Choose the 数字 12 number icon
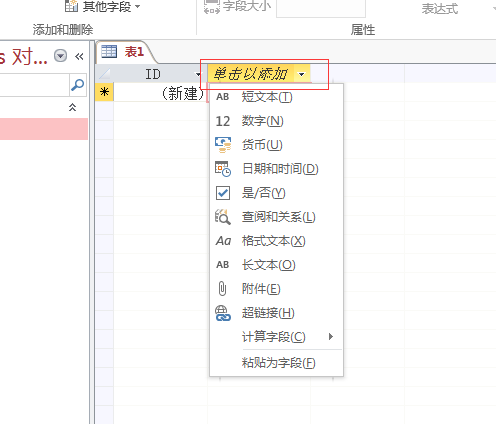This screenshot has height=424, width=496. pos(223,121)
